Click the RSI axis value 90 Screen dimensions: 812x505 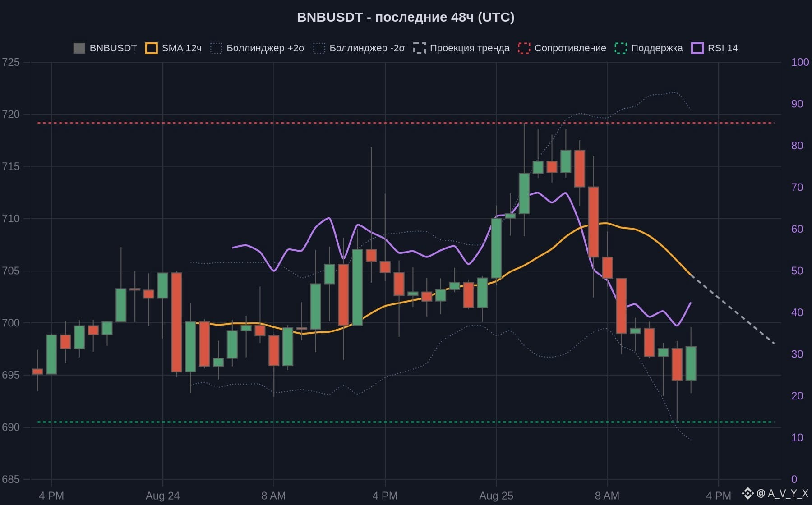tap(797, 104)
